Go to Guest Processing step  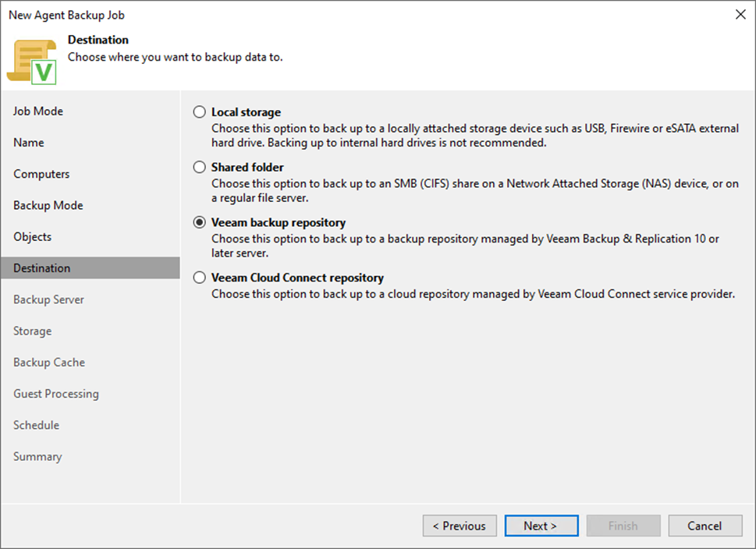pyautogui.click(x=56, y=394)
